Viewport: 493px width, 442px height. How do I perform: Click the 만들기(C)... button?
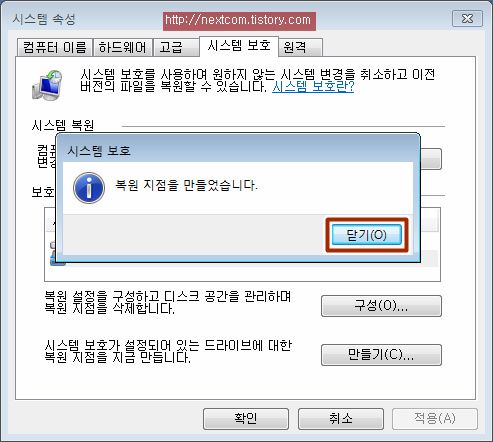(381, 355)
